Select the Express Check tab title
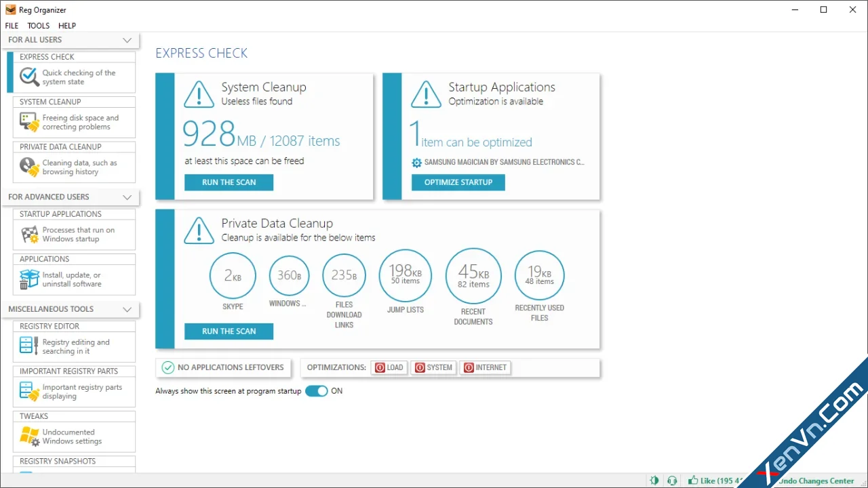 tap(47, 57)
